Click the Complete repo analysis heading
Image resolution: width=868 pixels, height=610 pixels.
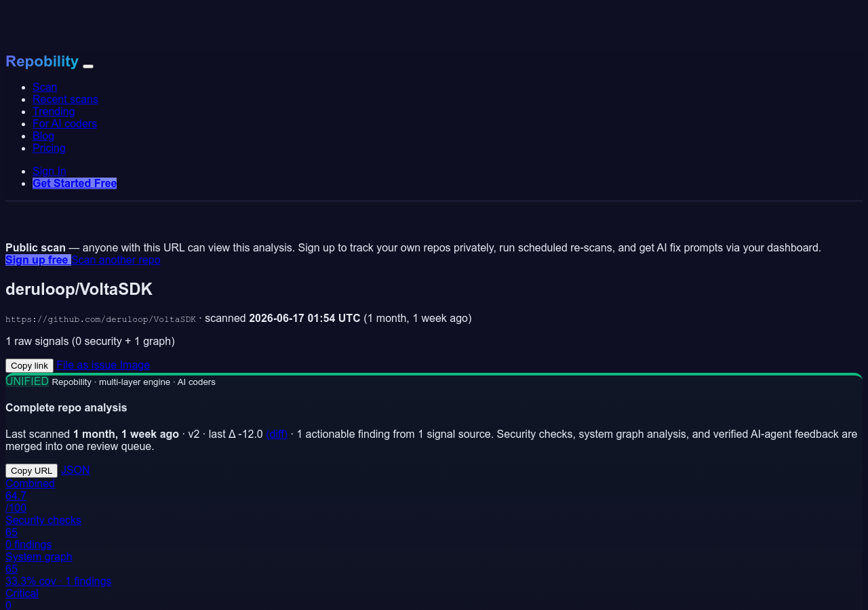tap(66, 407)
